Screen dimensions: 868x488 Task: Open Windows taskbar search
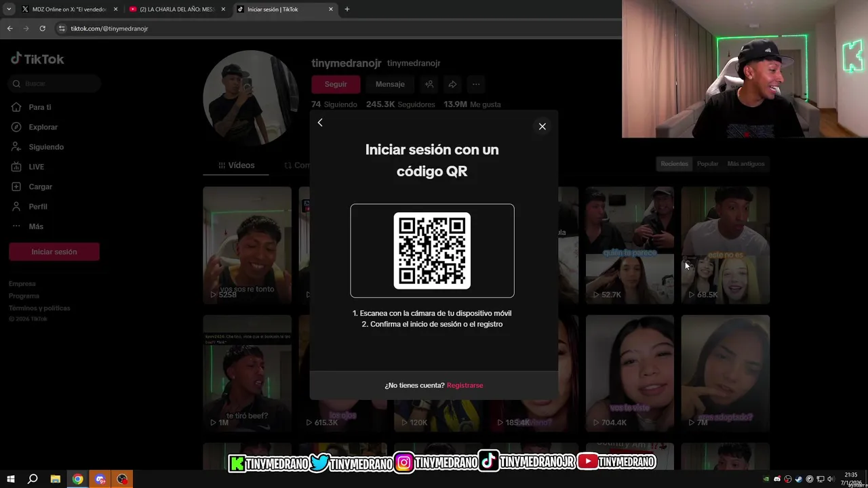coord(32,479)
